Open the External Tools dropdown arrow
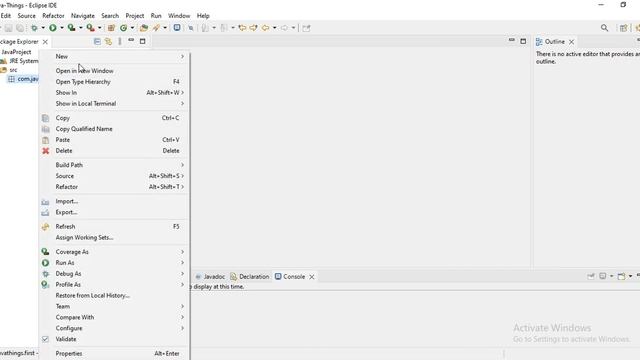This screenshot has height=360, width=640. click(x=99, y=28)
